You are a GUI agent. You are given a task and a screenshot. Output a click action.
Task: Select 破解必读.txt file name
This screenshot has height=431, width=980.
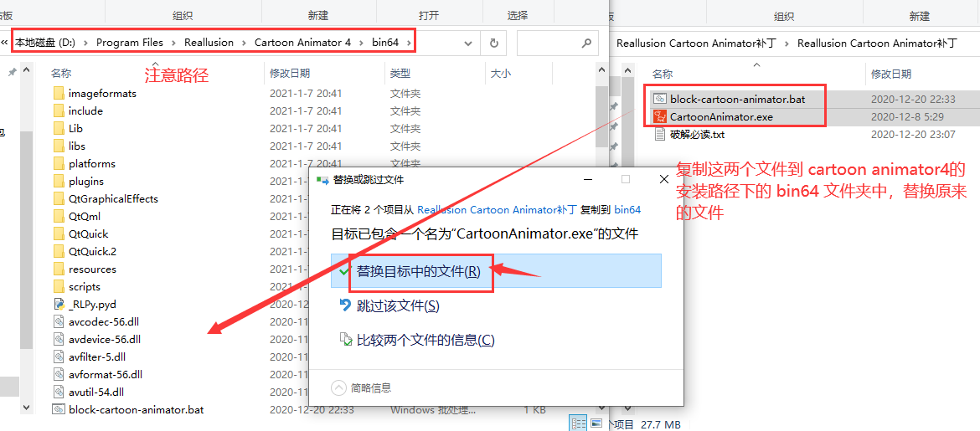pyautogui.click(x=697, y=134)
